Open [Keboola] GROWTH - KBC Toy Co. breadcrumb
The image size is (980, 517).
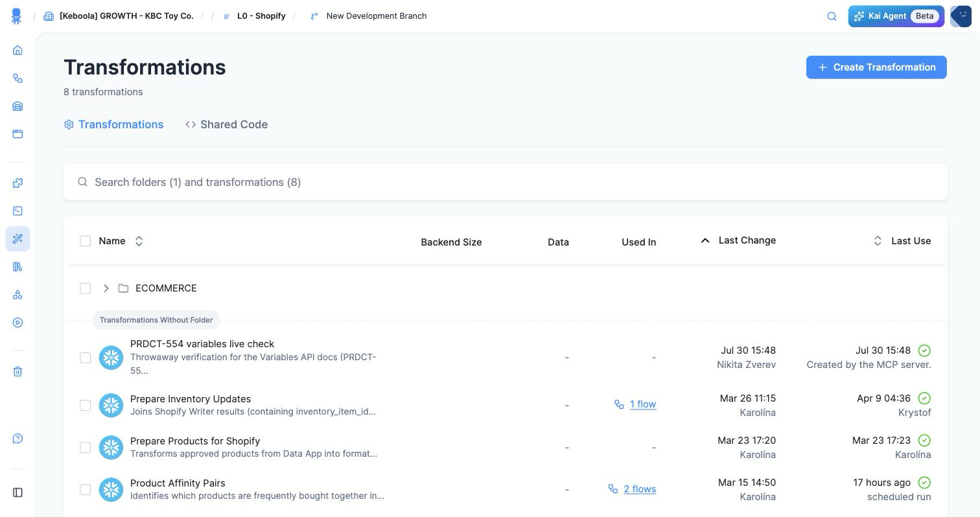click(126, 16)
